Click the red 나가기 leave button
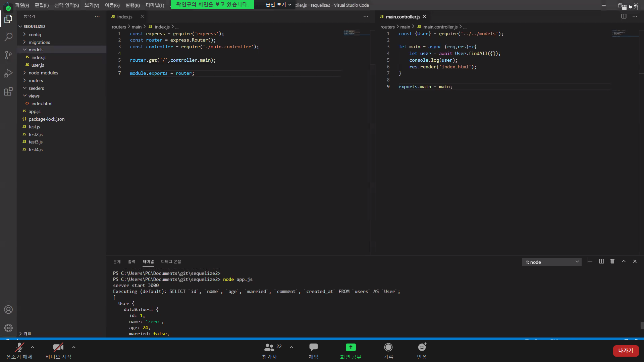The width and height of the screenshot is (644, 362). (626, 351)
